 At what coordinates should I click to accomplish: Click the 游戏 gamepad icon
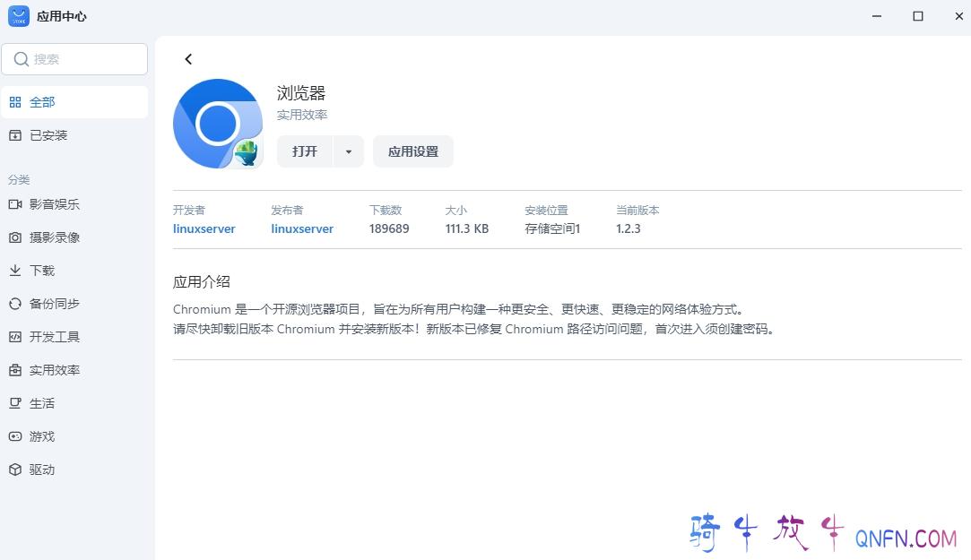coord(15,436)
